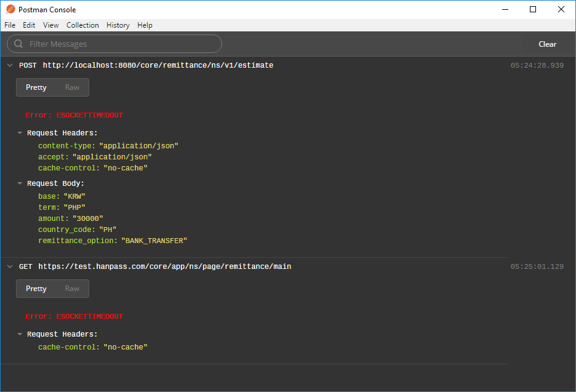Open the Edit menu
576x392 pixels.
tap(28, 25)
